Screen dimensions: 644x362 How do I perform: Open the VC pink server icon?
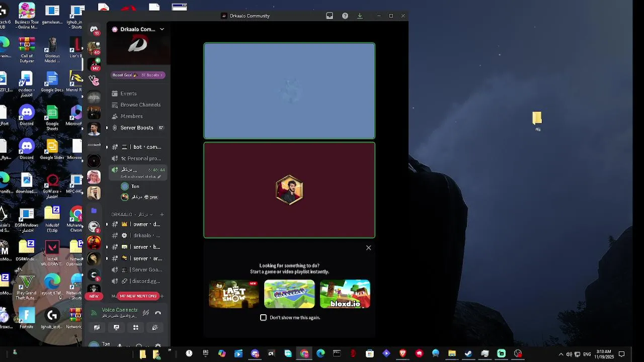(94, 80)
